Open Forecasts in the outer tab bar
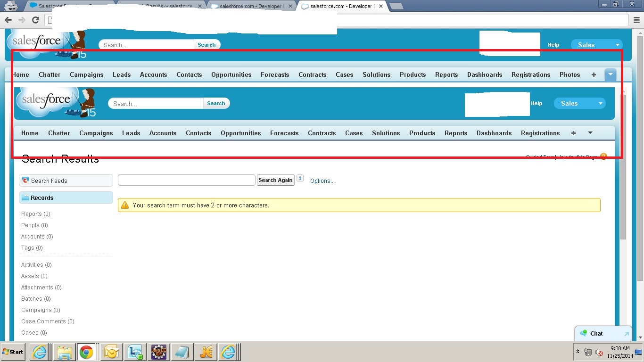This screenshot has width=644, height=362. 275,74
